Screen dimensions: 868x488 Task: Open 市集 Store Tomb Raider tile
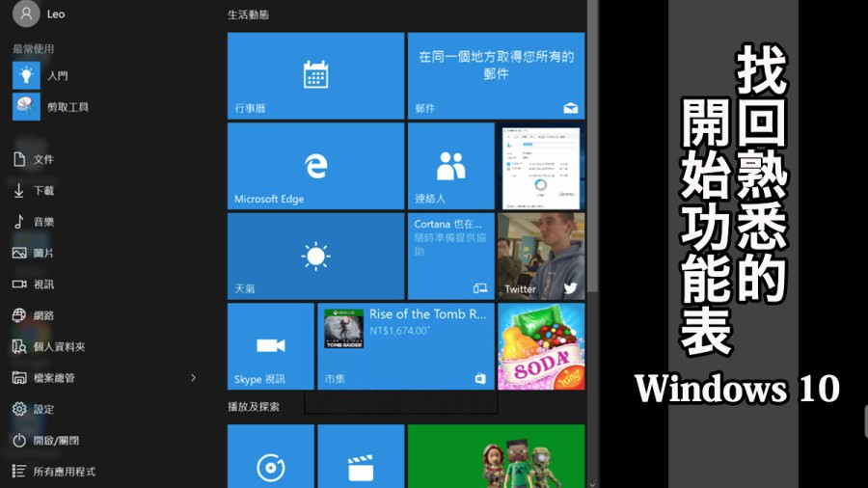point(406,346)
